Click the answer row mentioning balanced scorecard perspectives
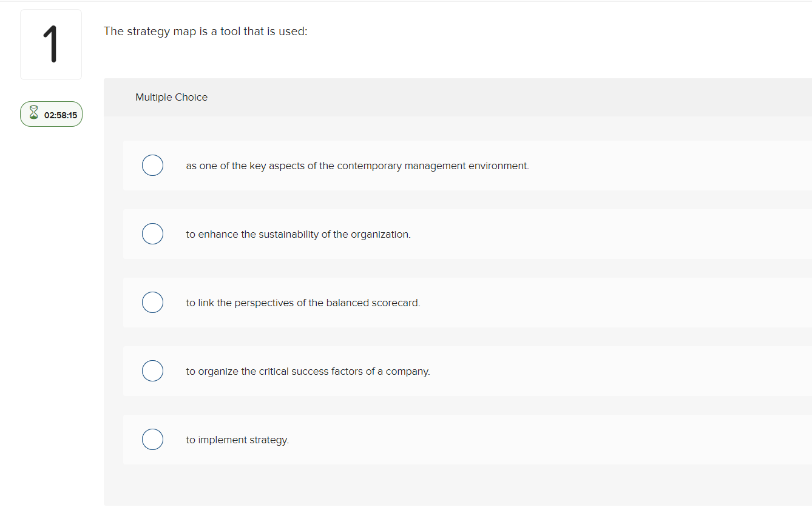Screen dimensions: 812x513 (x=364, y=302)
